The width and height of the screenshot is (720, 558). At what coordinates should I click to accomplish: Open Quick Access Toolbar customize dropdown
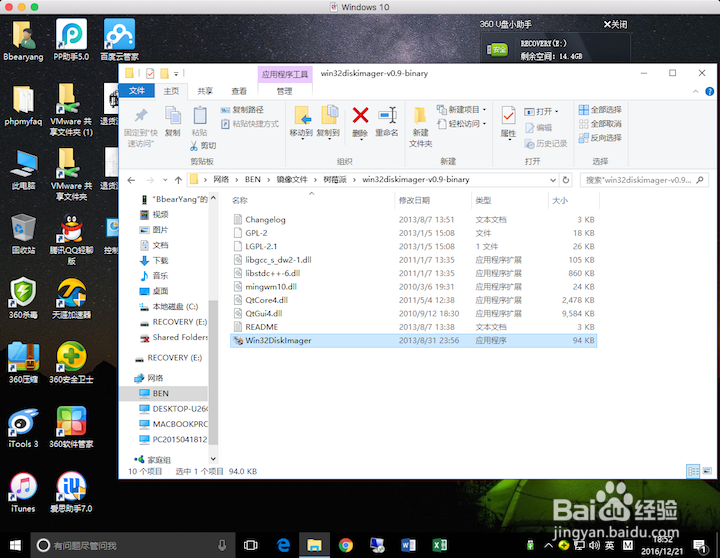tap(176, 73)
